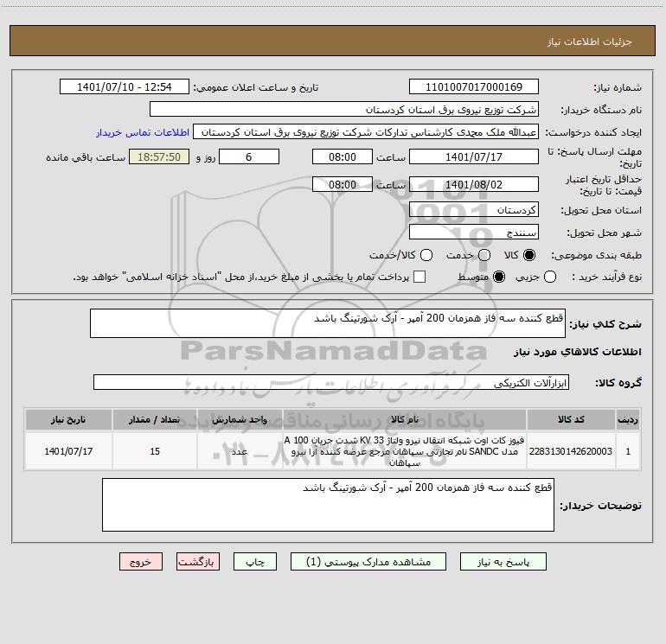Click the نام کالا column header
This screenshot has height=644, width=666.
click(405, 419)
